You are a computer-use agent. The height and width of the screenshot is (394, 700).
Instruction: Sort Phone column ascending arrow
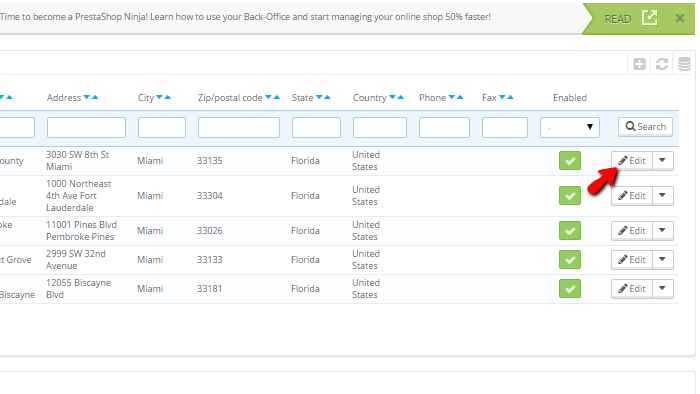tap(460, 97)
